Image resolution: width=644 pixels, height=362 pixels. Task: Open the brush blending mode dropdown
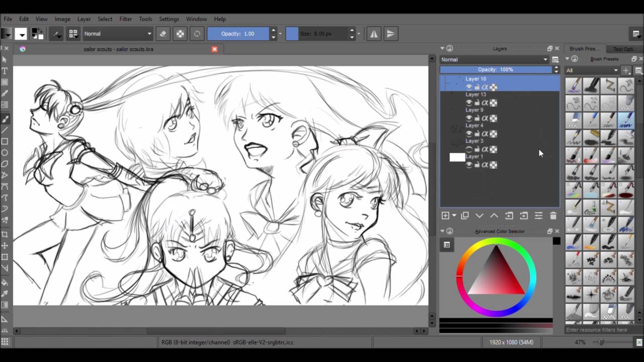point(117,34)
